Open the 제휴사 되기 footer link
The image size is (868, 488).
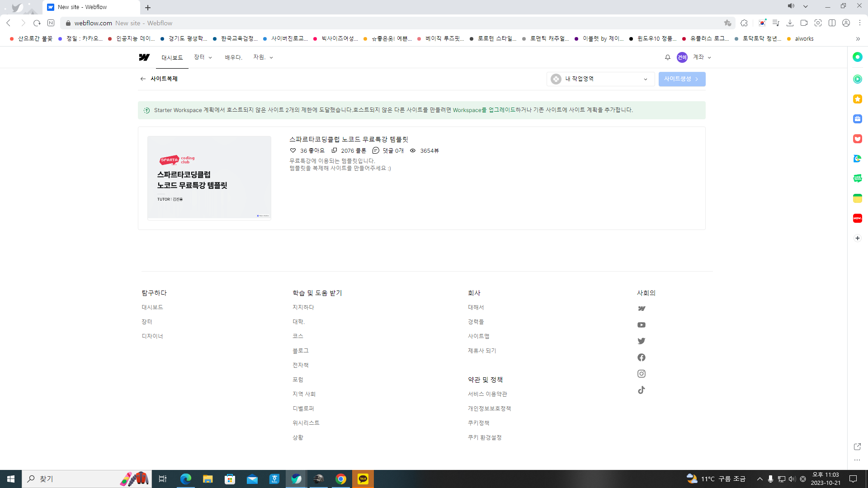tap(482, 351)
